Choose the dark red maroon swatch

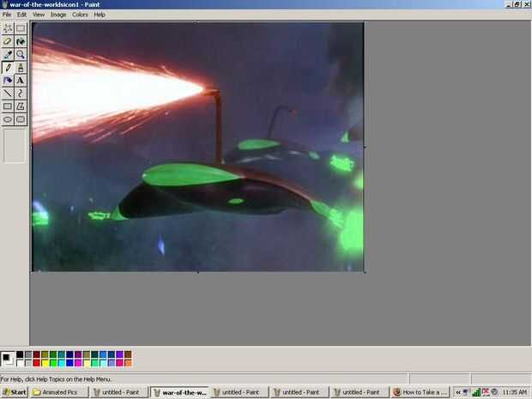pos(37,354)
